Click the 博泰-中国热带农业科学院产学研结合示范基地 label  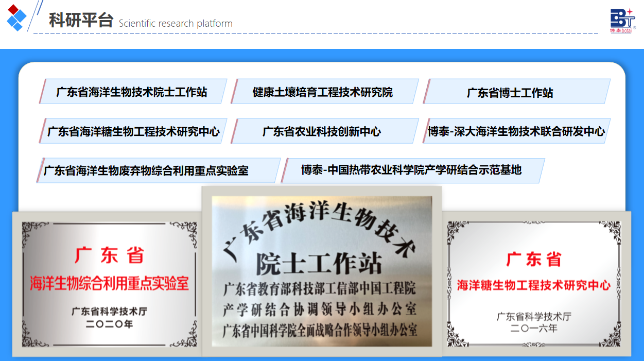click(x=411, y=170)
